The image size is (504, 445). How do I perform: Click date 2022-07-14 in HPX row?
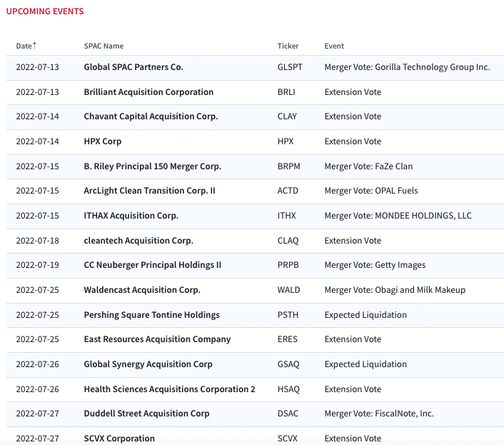pos(38,141)
